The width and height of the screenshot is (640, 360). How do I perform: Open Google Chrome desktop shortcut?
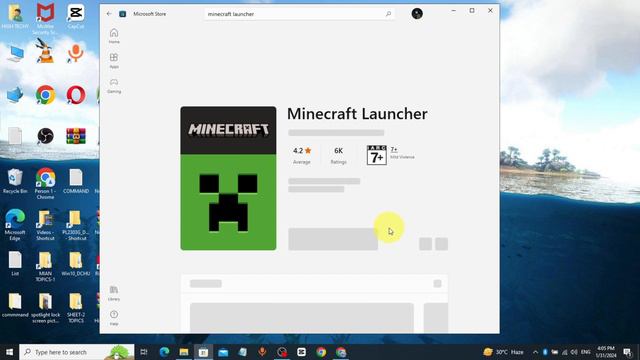[x=45, y=95]
